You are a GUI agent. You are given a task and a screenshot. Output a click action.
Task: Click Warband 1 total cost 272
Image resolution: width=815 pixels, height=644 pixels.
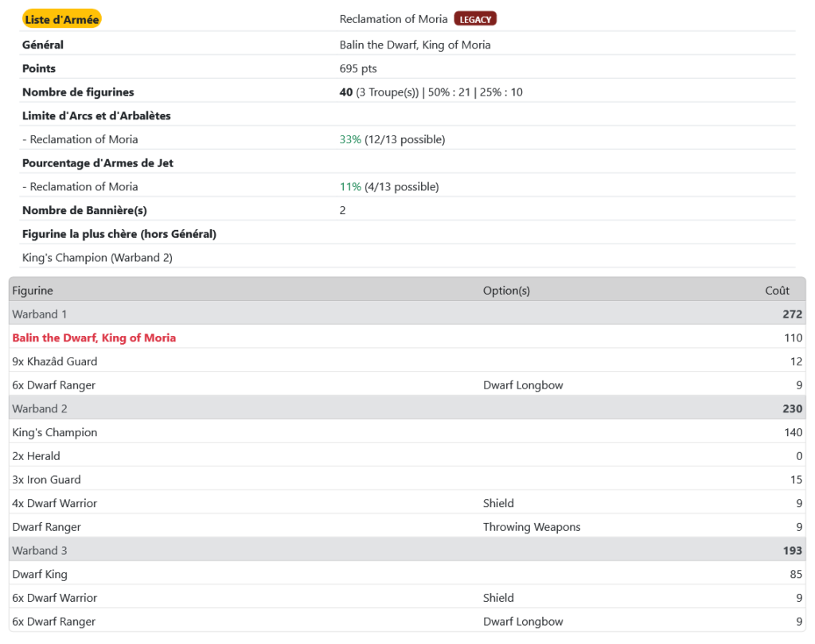tap(792, 314)
